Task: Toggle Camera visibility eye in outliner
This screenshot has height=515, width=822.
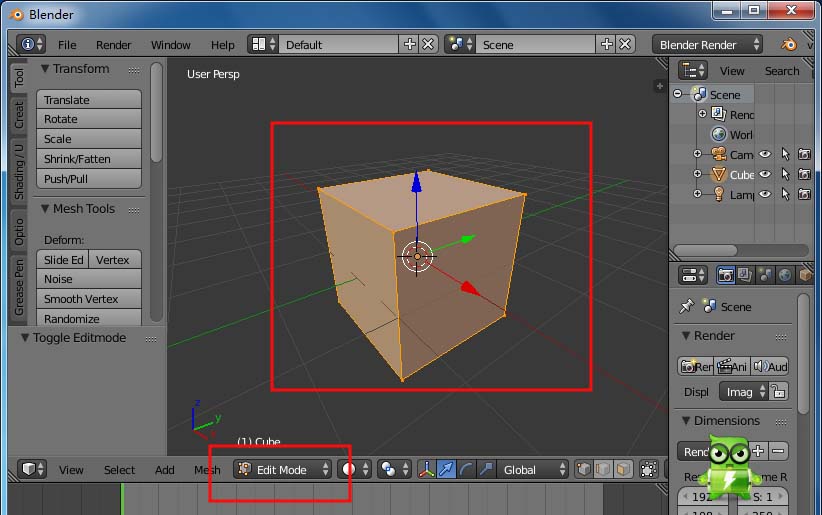Action: [x=765, y=154]
